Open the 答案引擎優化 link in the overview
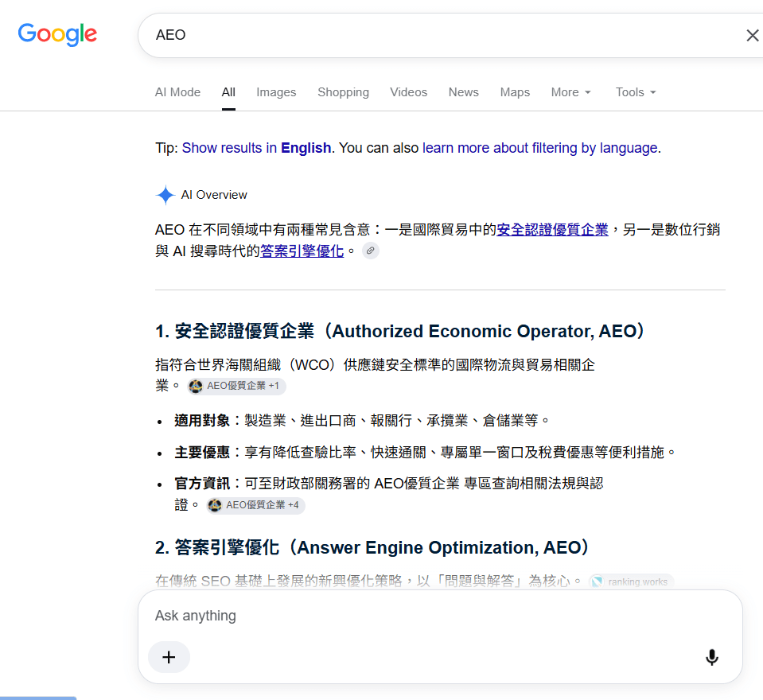Image resolution: width=763 pixels, height=700 pixels. [302, 251]
